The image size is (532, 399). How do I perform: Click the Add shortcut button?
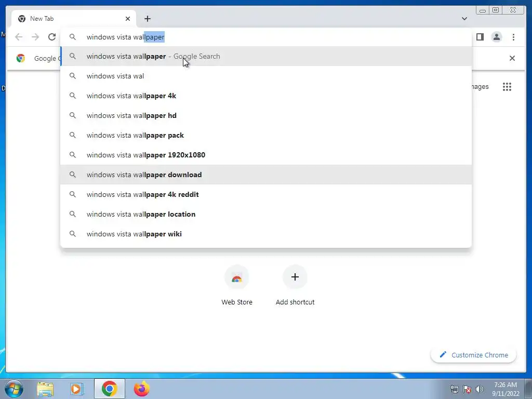[295, 286]
